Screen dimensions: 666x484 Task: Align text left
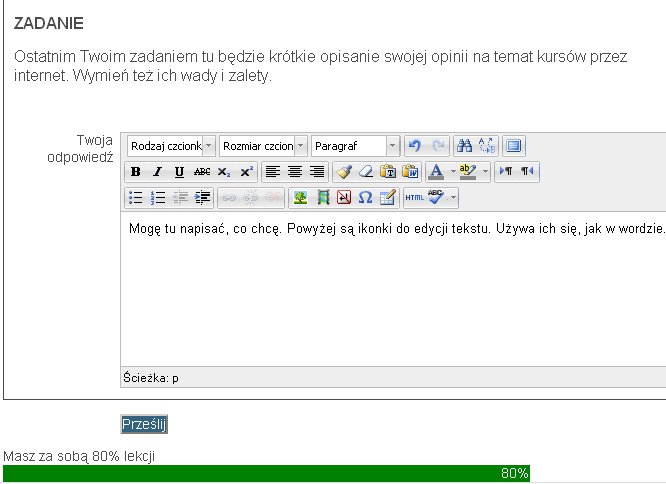click(x=273, y=172)
